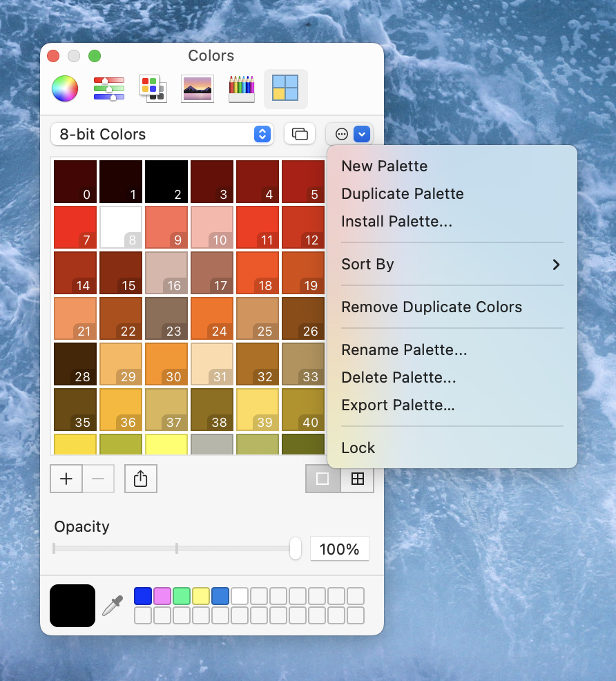Click the plus button to add color

click(66, 479)
